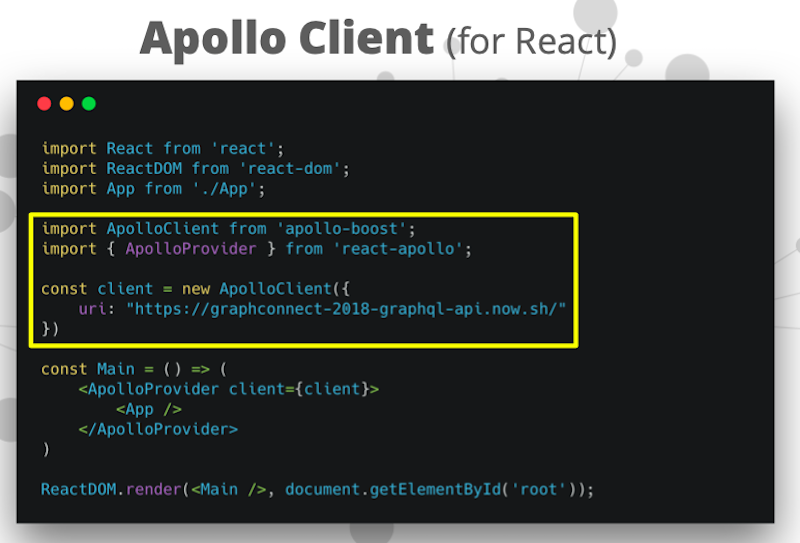Image resolution: width=800 pixels, height=543 pixels.
Task: Click the yellow minimize dot of code window
Action: click(x=67, y=104)
